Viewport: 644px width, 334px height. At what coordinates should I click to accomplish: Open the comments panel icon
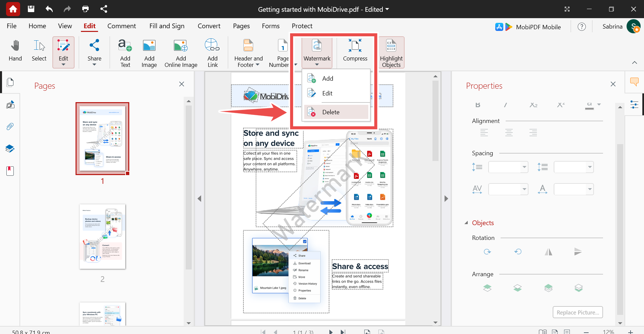(x=634, y=82)
